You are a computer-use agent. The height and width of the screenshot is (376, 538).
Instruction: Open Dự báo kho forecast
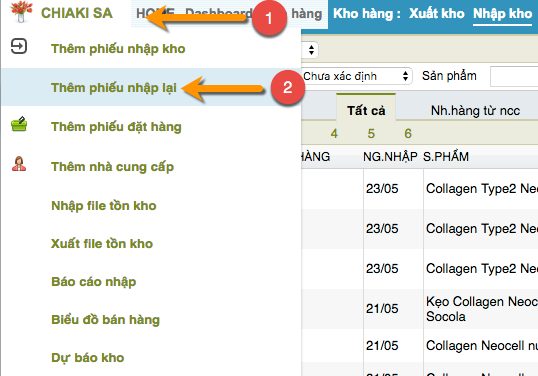point(87,358)
